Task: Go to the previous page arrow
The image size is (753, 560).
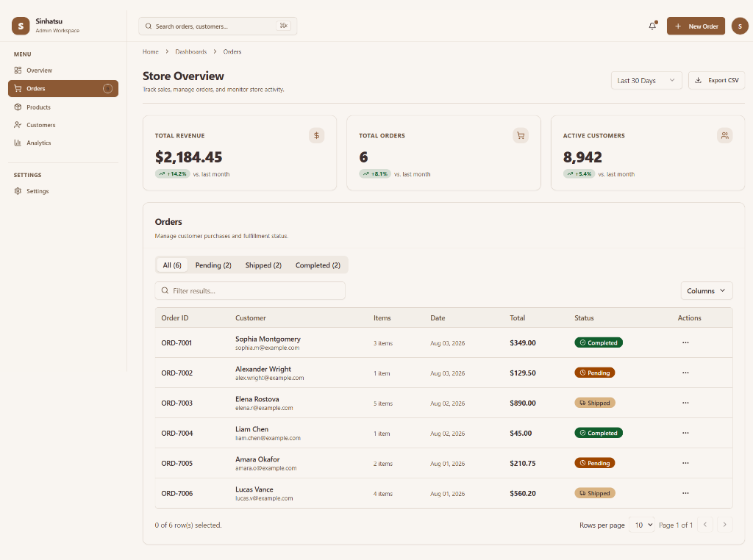Action: (705, 525)
